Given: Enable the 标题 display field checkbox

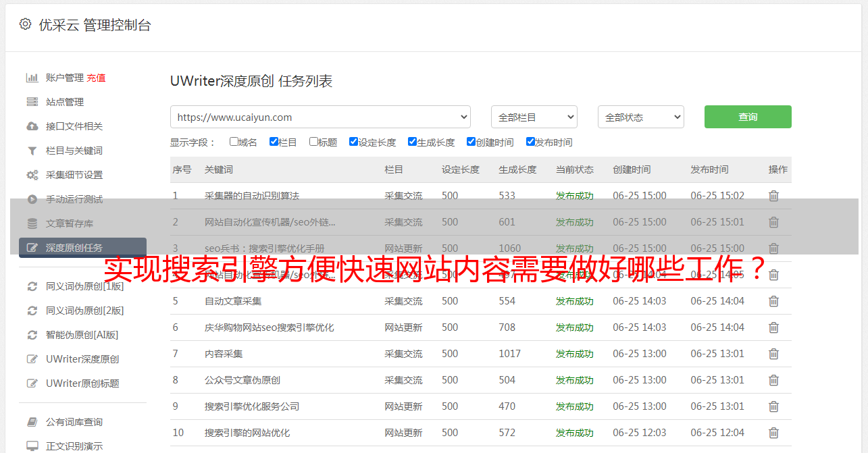Looking at the screenshot, I should pos(313,142).
